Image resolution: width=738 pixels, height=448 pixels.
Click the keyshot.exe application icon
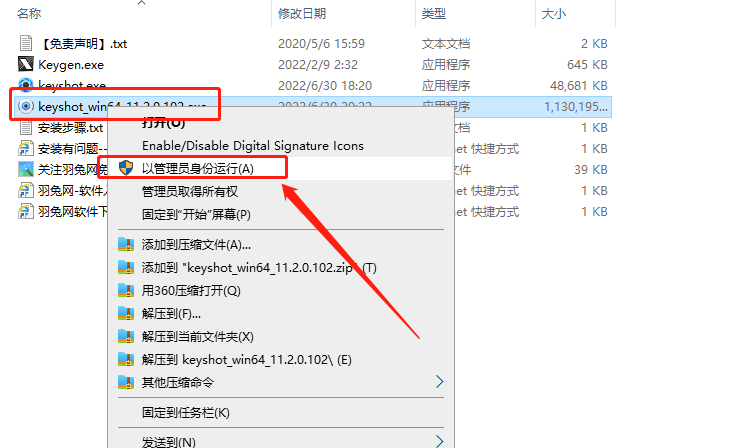click(x=26, y=85)
